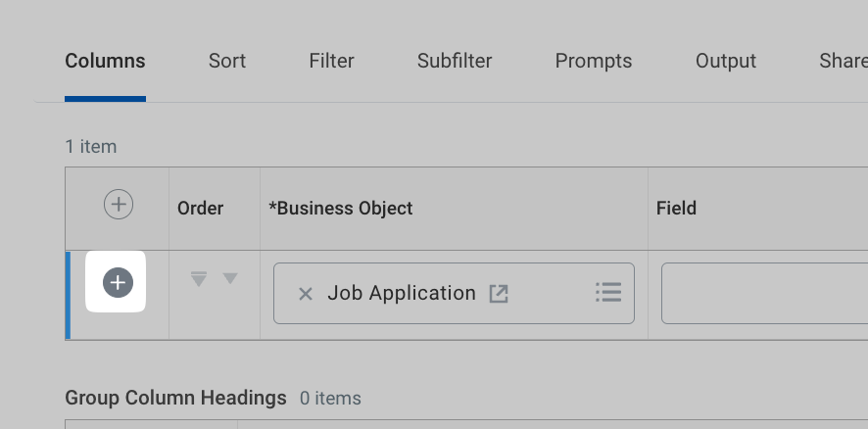
Task: Move row to bottom using barred arrow
Action: 199,279
